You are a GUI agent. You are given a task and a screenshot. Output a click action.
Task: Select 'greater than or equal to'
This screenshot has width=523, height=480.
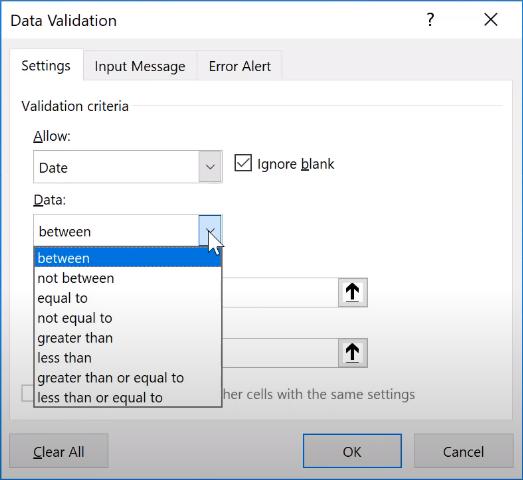128,378
